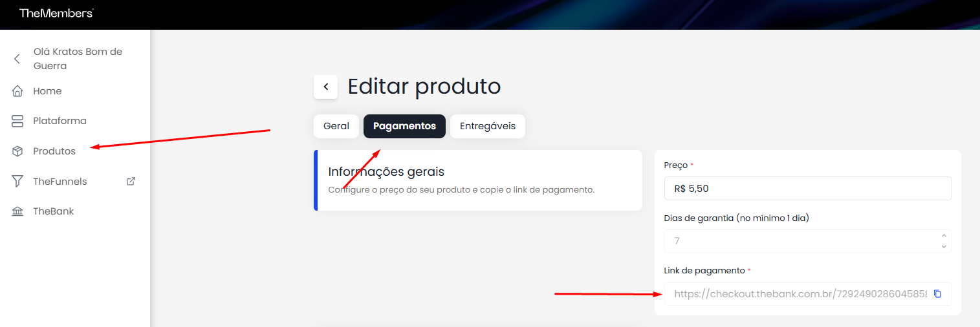Click the Dias de garantia field
The height and width of the screenshot is (327, 980).
pyautogui.click(x=808, y=241)
